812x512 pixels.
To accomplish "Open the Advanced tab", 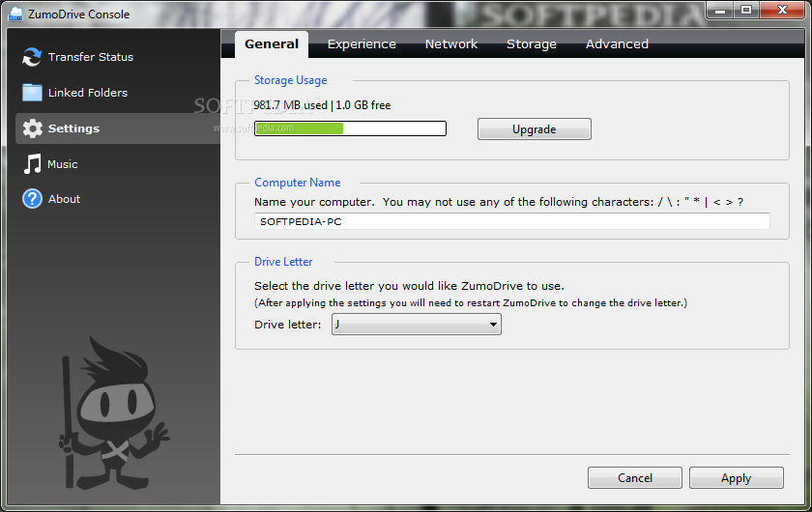I will coord(617,44).
